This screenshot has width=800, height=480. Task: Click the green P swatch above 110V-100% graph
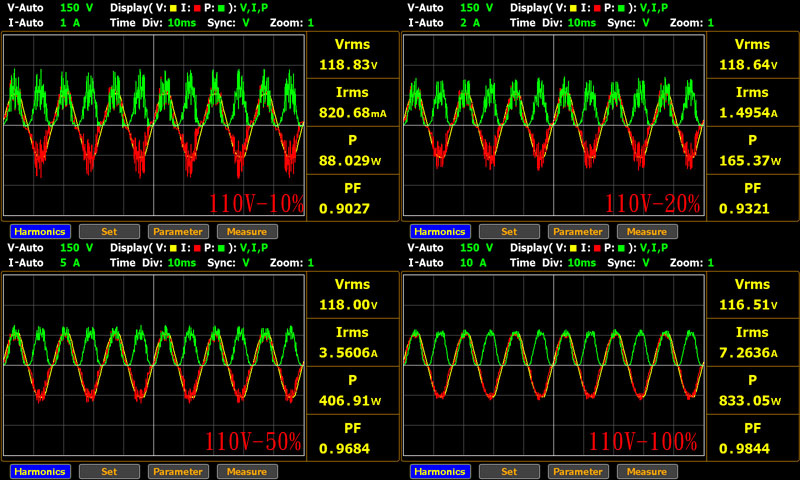[621, 248]
